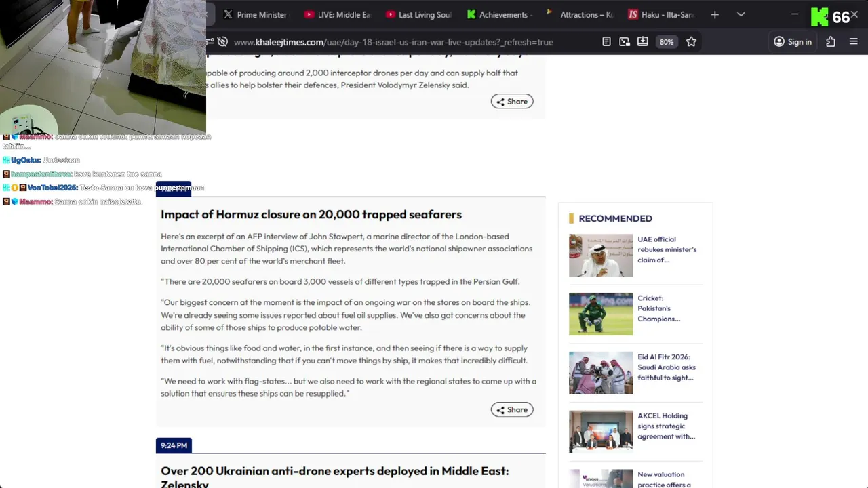Screen dimensions: 868x488
Task: Share the Hormuz closure seafarers article
Action: tap(512, 409)
